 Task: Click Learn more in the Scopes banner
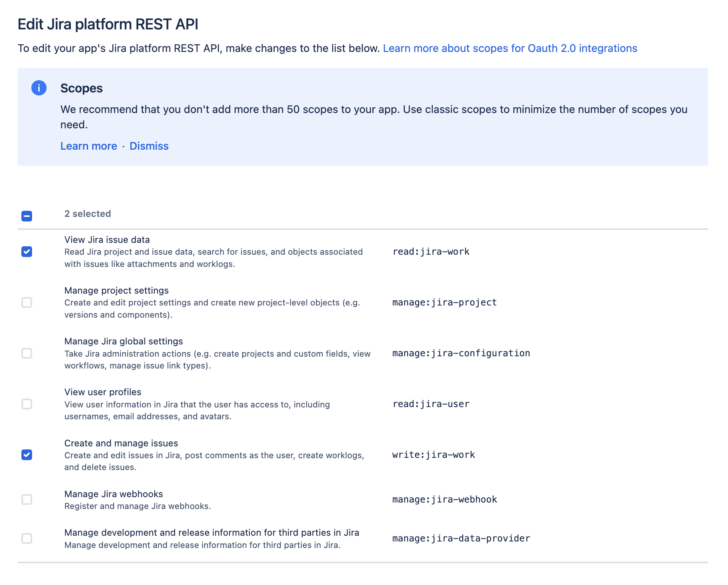(89, 146)
